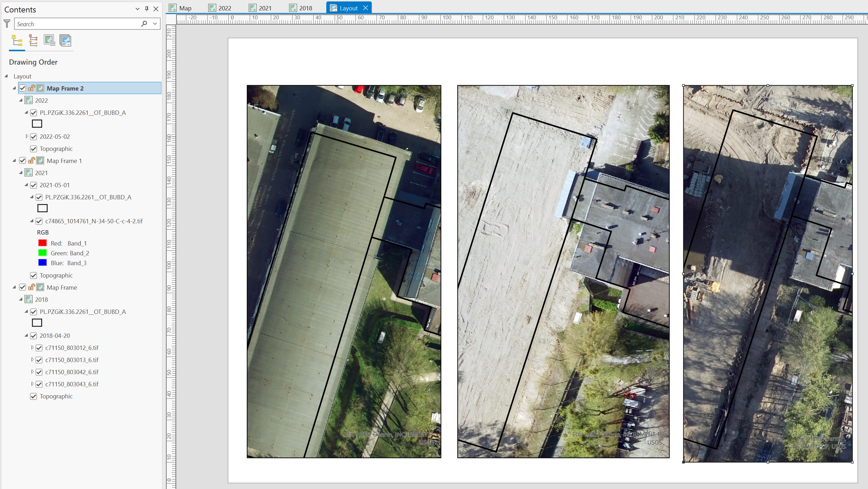This screenshot has width=868, height=489.
Task: Collapse the 2021-05-01 group
Action: [26, 185]
